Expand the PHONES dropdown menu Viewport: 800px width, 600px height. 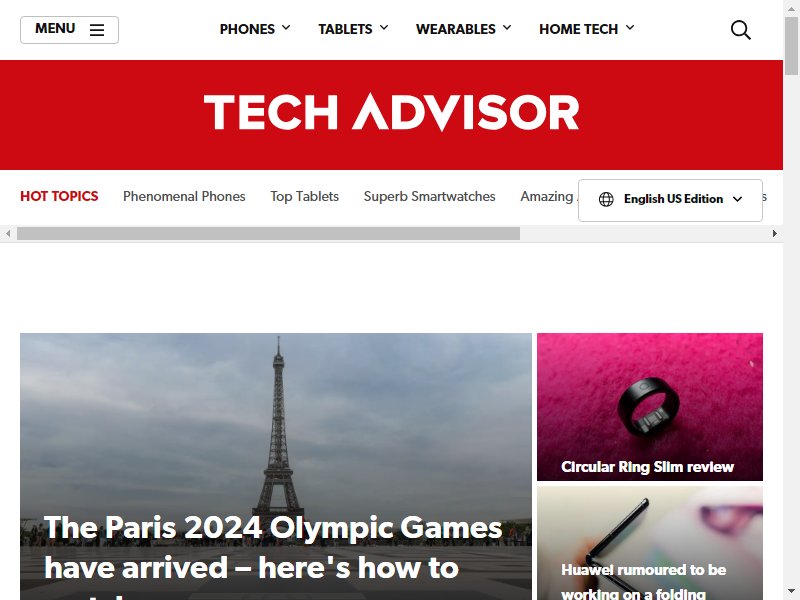tap(255, 29)
